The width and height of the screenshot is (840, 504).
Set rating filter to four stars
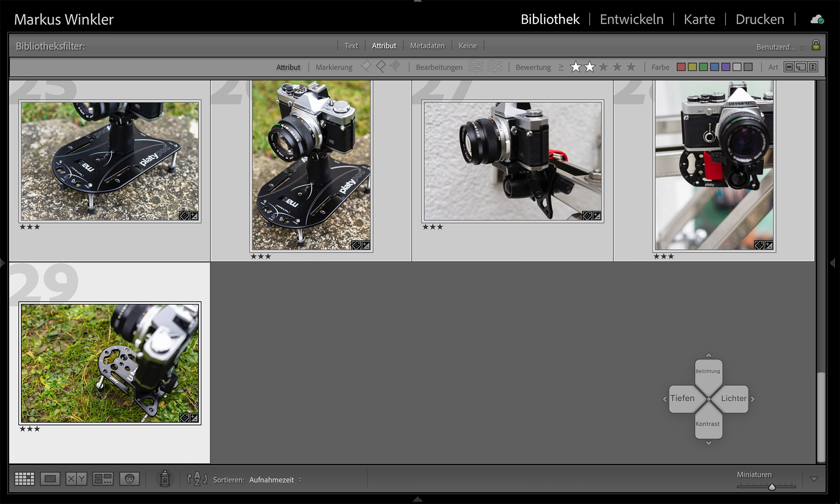pyautogui.click(x=617, y=66)
